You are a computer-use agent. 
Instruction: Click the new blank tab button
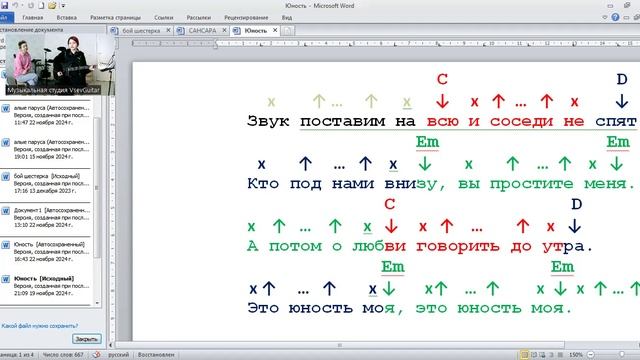(x=287, y=31)
